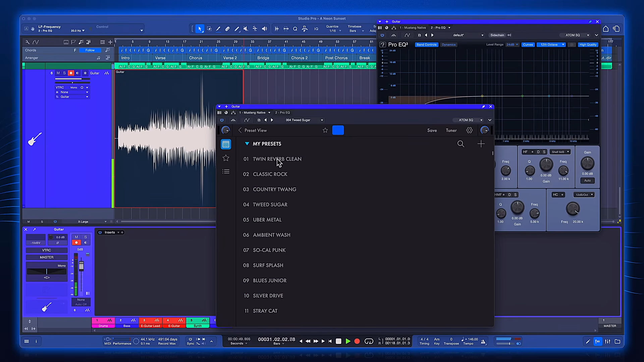
Task: Open HC 12dB/Oct slope dropdown
Action: click(x=584, y=195)
